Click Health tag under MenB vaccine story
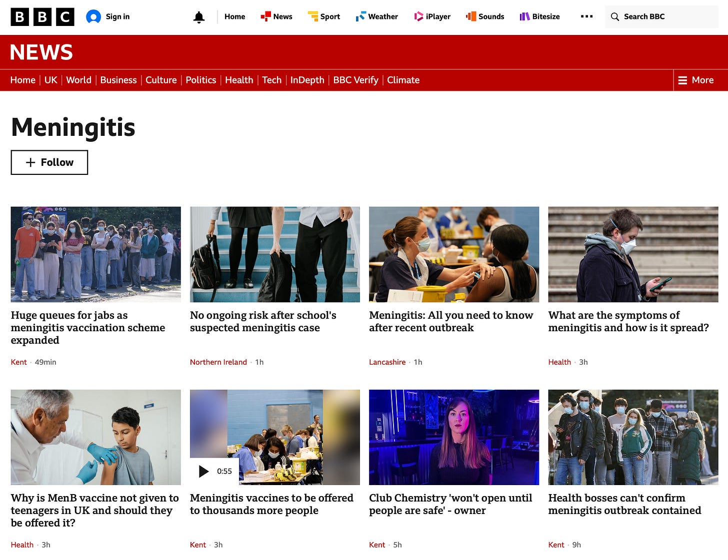The image size is (728, 560). coord(22,545)
